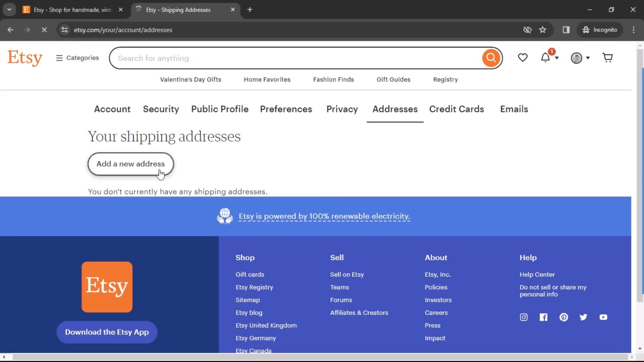Select the Preferences menu item

tap(286, 109)
